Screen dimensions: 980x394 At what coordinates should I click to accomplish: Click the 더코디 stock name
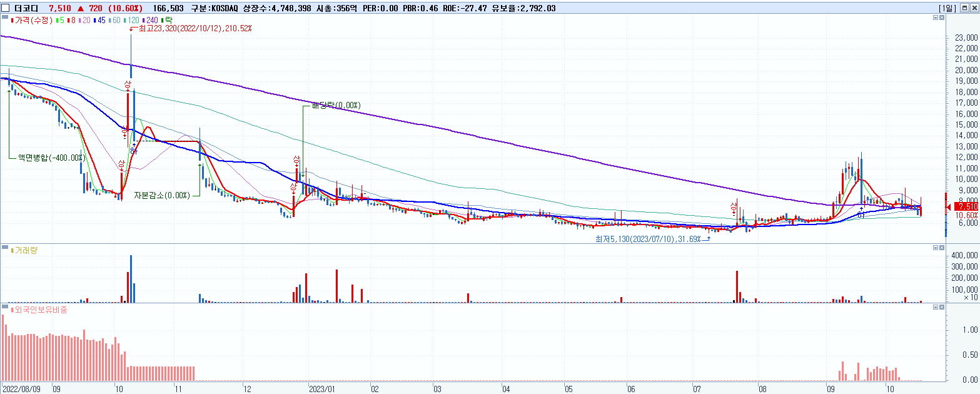point(27,8)
